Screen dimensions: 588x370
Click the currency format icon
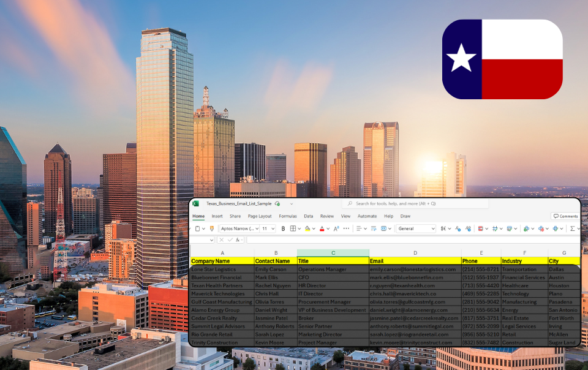click(443, 228)
